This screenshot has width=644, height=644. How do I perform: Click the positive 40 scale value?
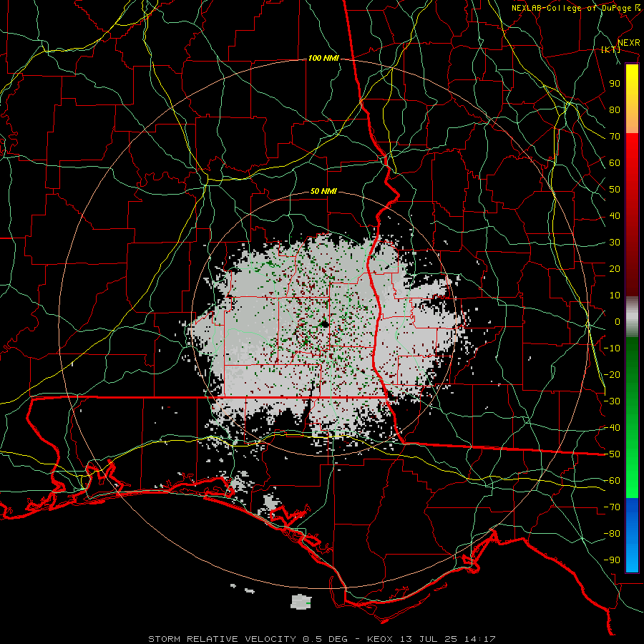(x=615, y=216)
